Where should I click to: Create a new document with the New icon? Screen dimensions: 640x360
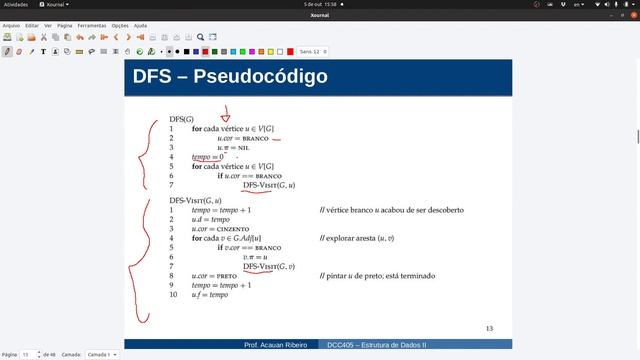click(x=20, y=37)
